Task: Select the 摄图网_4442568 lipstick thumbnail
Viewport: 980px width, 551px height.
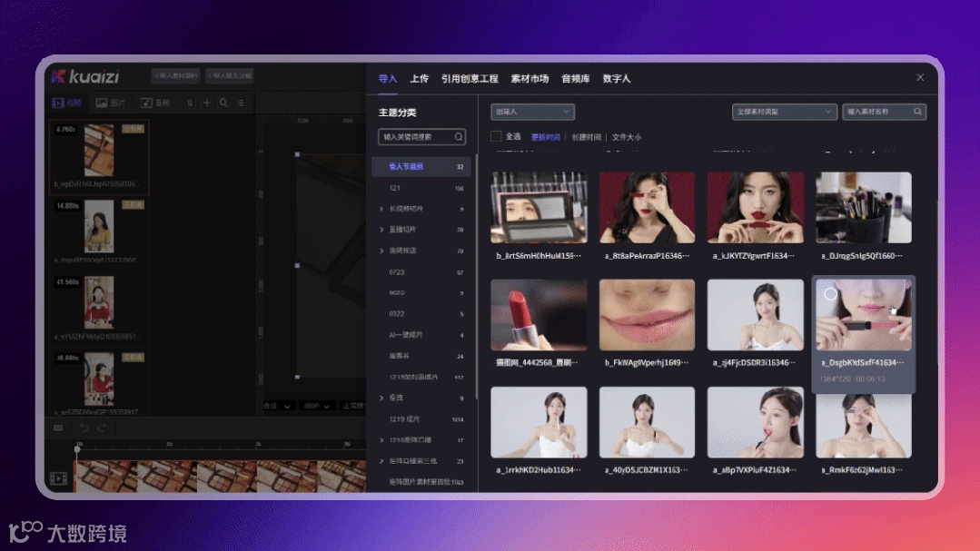Action: pos(539,315)
